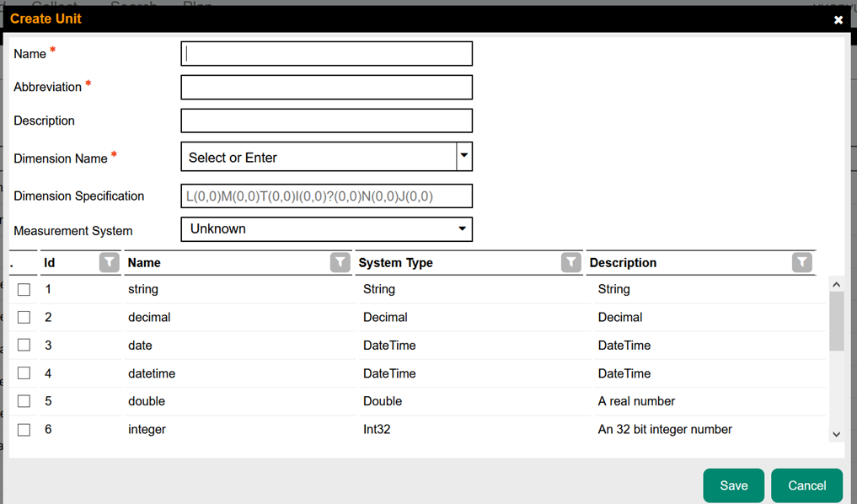The image size is (857, 504).
Task: Open the Description column filter icon
Action: [x=802, y=263]
